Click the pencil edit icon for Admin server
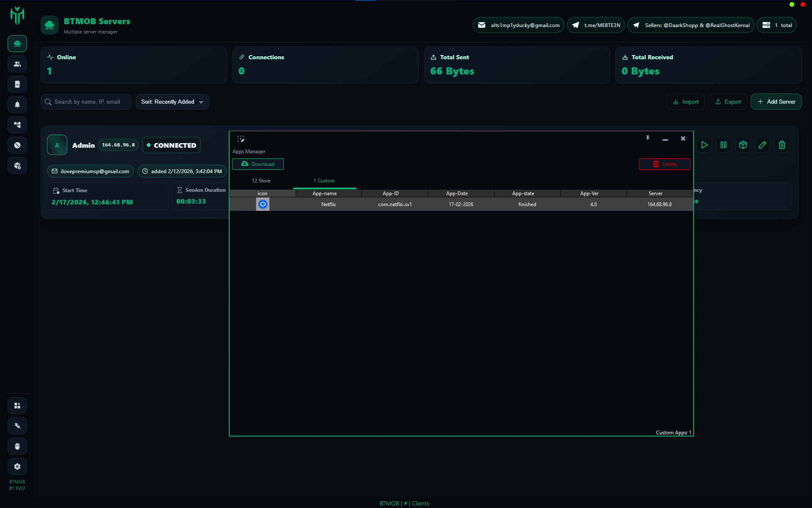 [x=763, y=145]
